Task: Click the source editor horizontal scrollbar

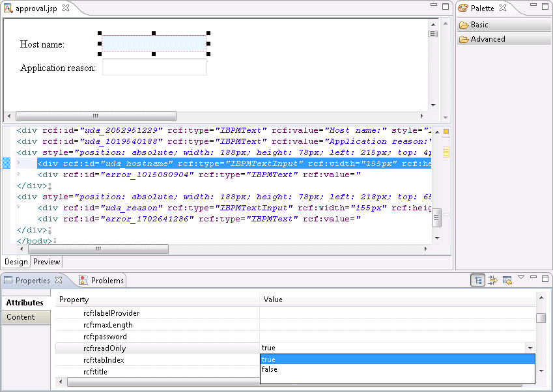Action: tap(98, 249)
